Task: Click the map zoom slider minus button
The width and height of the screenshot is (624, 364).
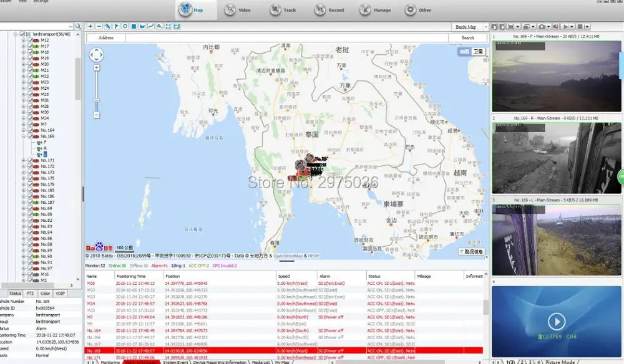Action: 96,115
